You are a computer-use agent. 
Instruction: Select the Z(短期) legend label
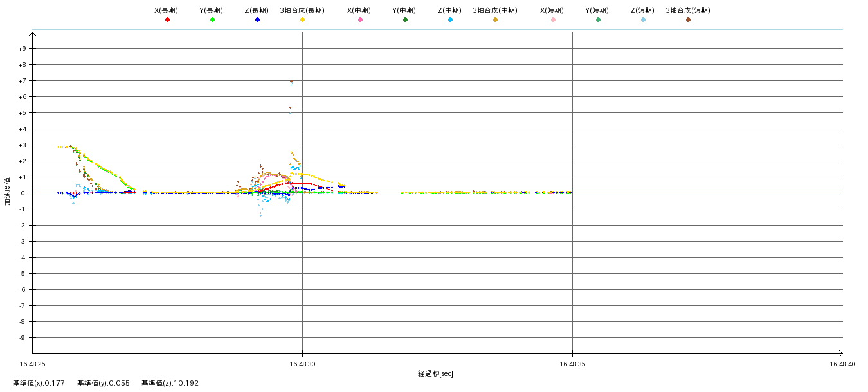point(643,10)
